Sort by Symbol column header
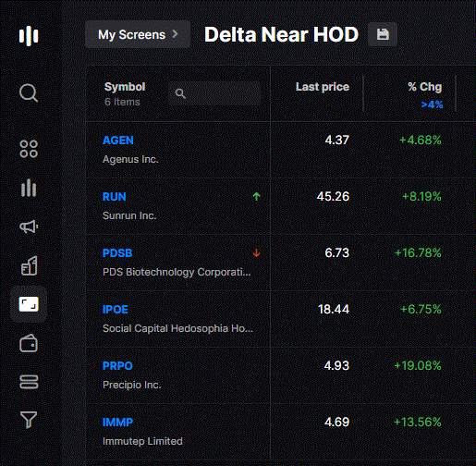The width and height of the screenshot is (476, 466). [125, 87]
